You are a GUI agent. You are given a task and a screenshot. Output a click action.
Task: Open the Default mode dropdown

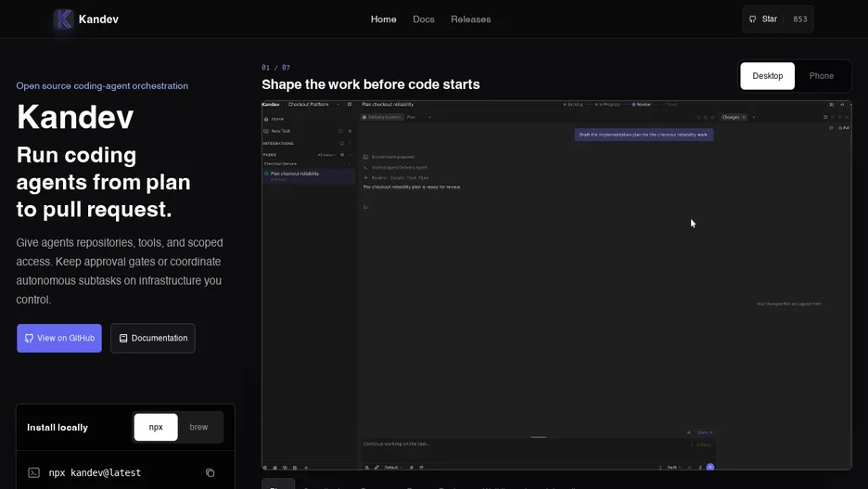click(393, 468)
